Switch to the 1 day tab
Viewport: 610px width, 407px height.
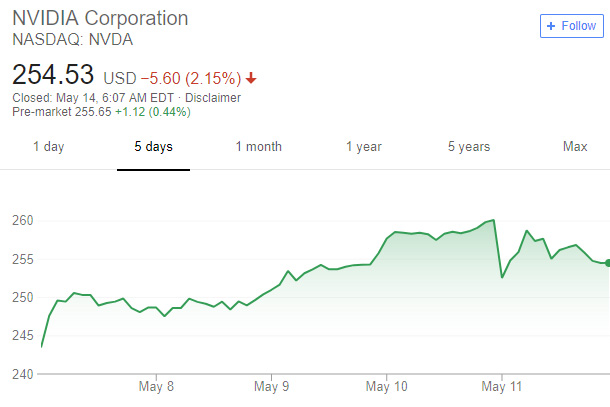click(x=48, y=147)
